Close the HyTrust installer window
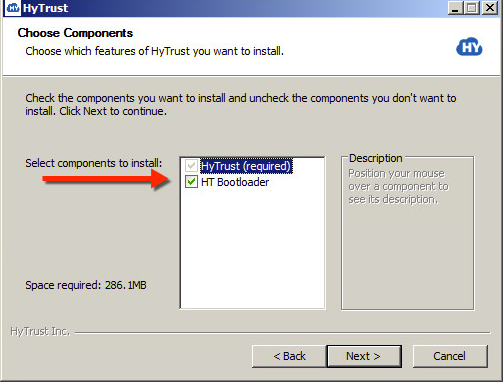Image resolution: width=503 pixels, height=382 pixels. (490, 8)
